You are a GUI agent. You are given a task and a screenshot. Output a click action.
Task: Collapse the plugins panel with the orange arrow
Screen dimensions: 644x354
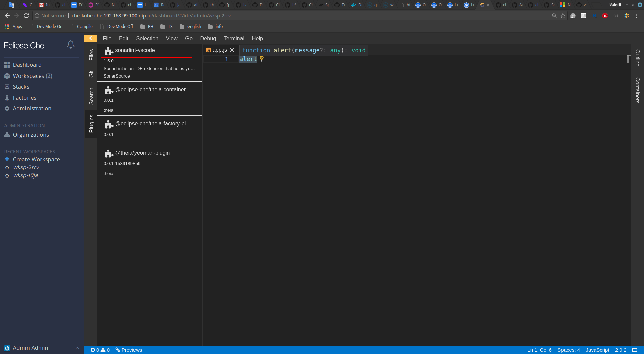click(x=90, y=38)
